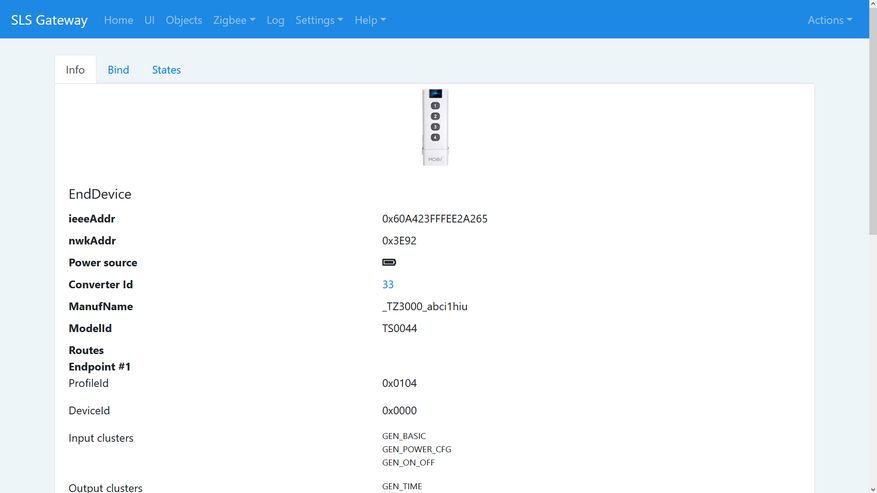Image resolution: width=877 pixels, height=493 pixels.
Task: Go to the Home page
Action: coord(118,20)
